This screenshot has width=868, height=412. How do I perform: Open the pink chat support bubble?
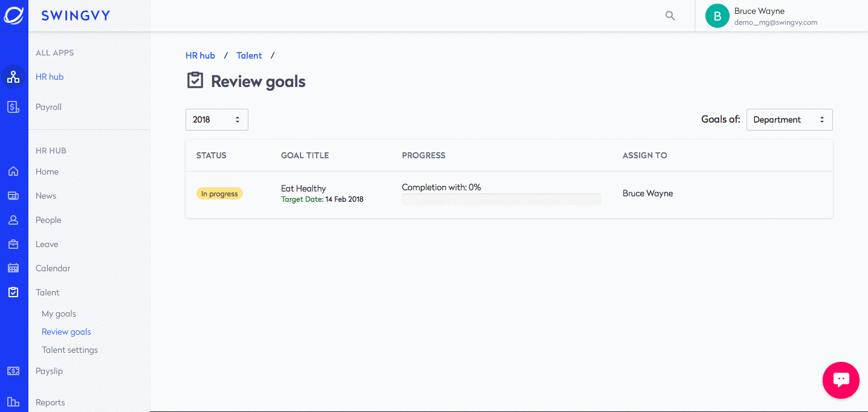pyautogui.click(x=841, y=380)
